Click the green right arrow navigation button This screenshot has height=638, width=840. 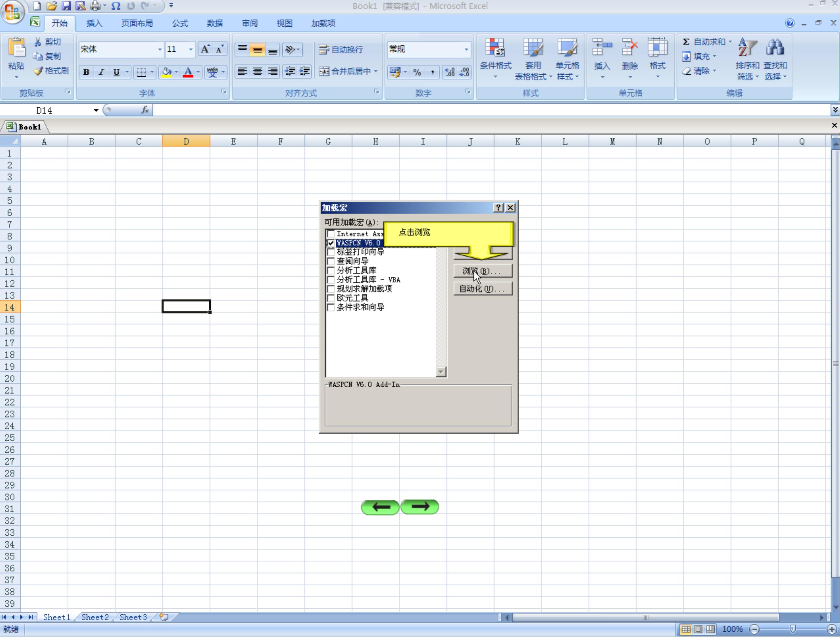420,506
